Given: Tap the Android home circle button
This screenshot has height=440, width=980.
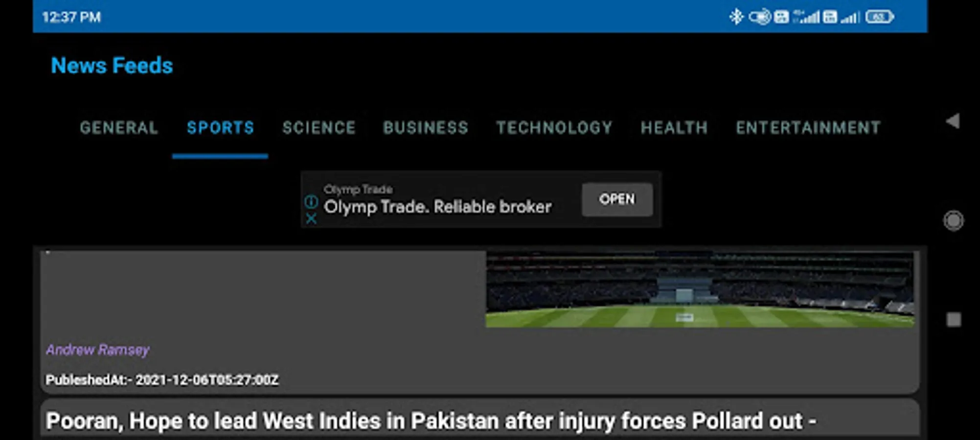Looking at the screenshot, I should point(953,220).
